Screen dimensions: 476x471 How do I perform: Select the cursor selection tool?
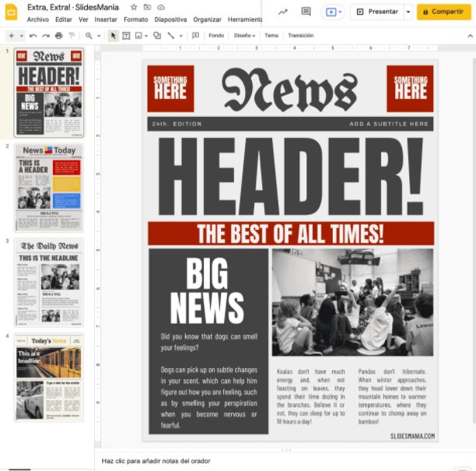click(114, 36)
